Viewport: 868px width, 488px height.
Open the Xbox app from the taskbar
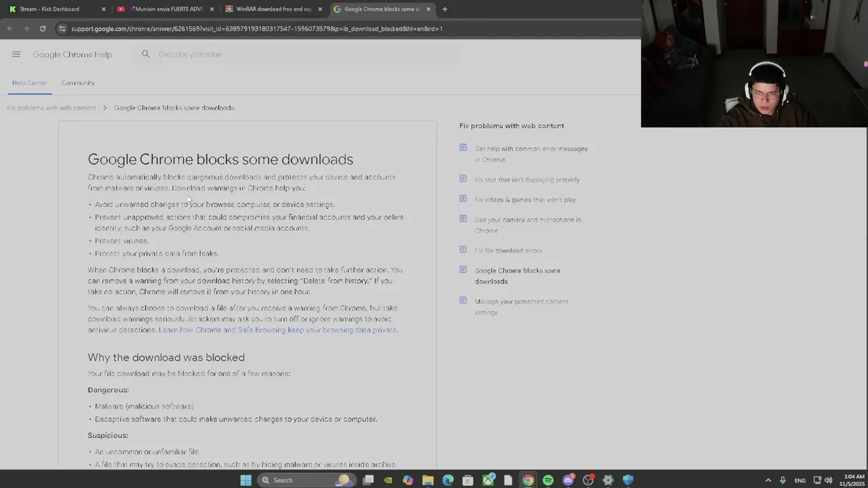pos(488,480)
